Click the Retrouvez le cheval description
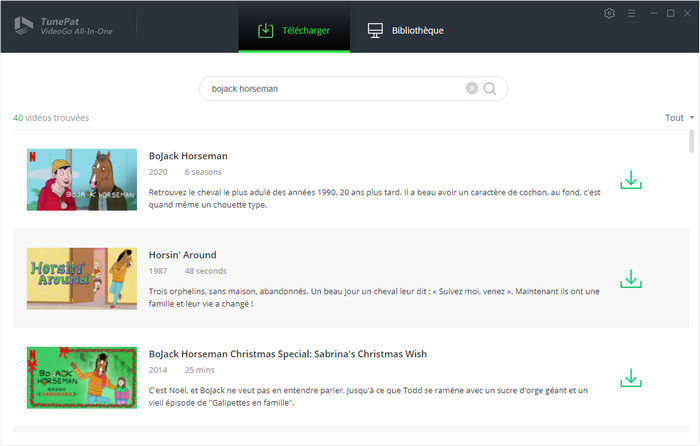The height and width of the screenshot is (446, 700). click(375, 198)
